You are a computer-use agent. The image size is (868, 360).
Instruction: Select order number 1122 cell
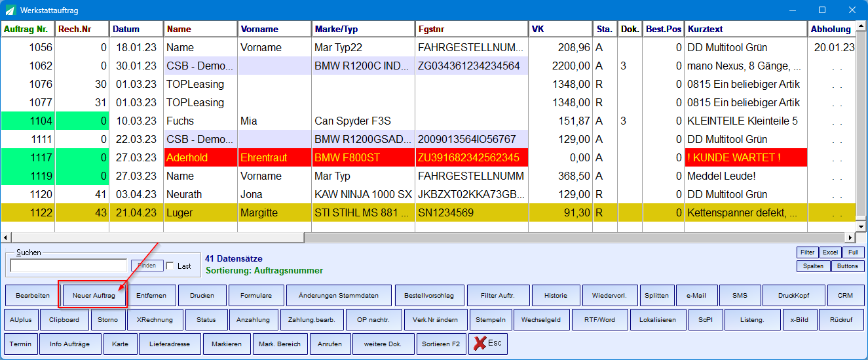28,212
